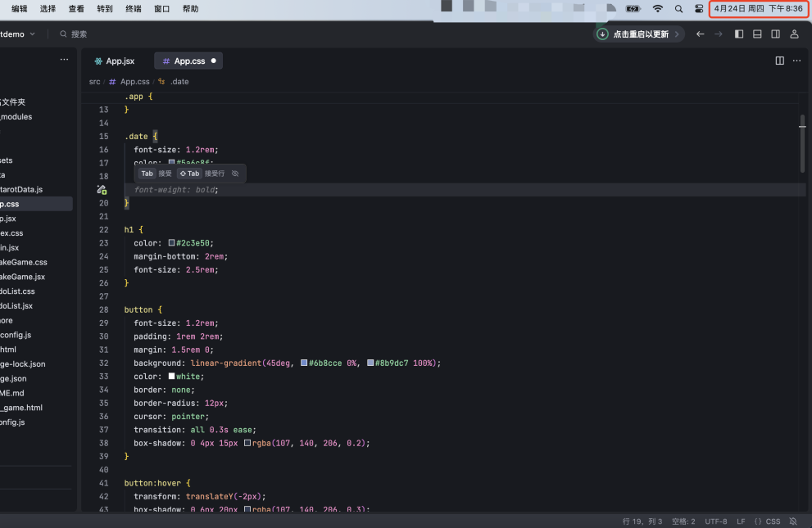The height and width of the screenshot is (528, 812).
Task: Click the Tab 接受 suggestion button
Action: pyautogui.click(x=156, y=174)
